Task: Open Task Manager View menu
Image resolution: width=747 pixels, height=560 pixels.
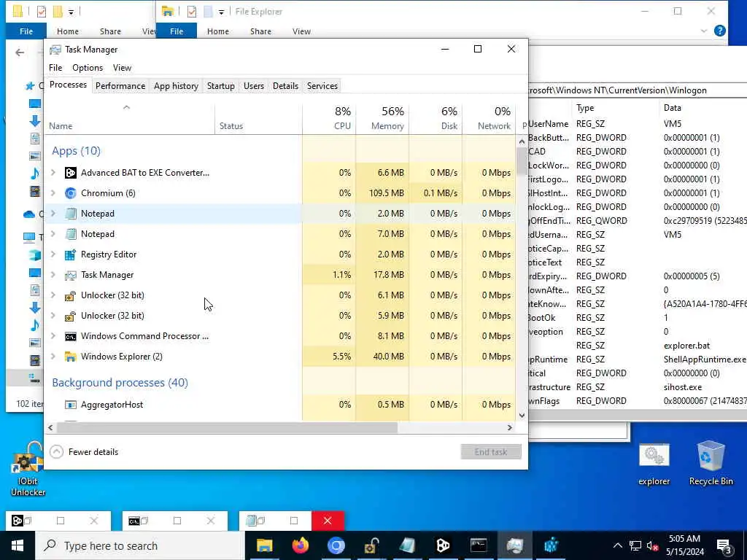Action: tap(122, 68)
